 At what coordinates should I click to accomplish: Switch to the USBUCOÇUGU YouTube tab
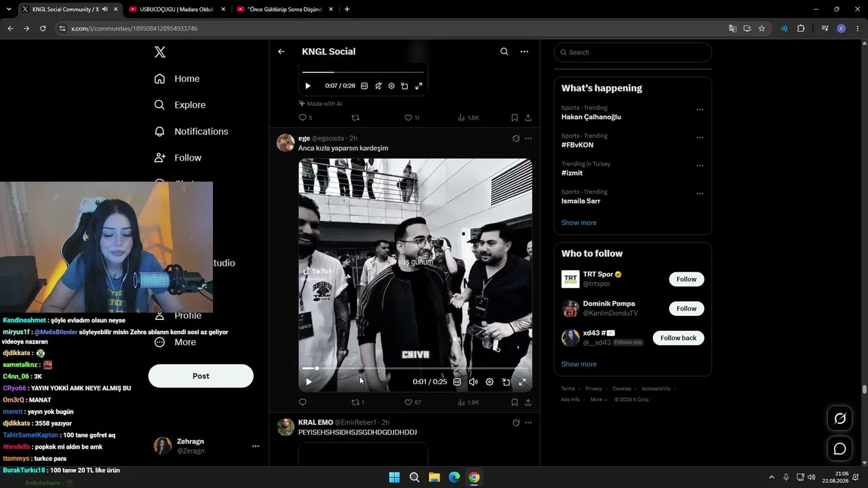[175, 9]
